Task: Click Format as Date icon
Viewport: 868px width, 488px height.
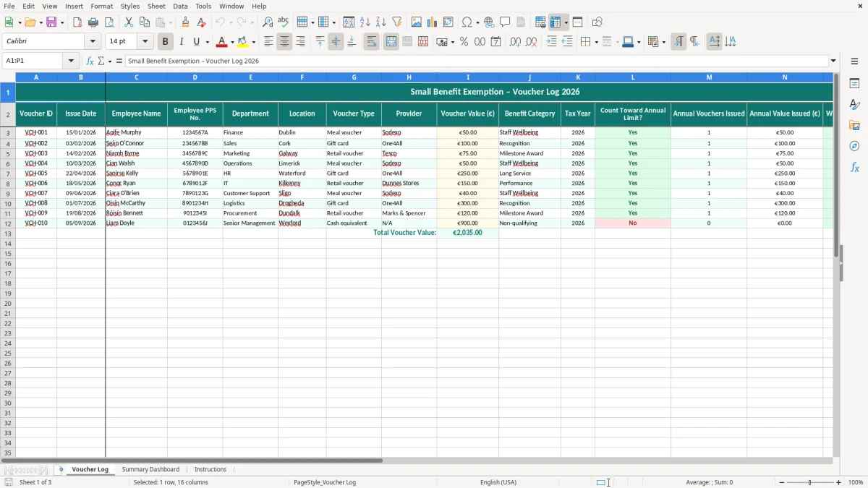Action: (x=495, y=42)
